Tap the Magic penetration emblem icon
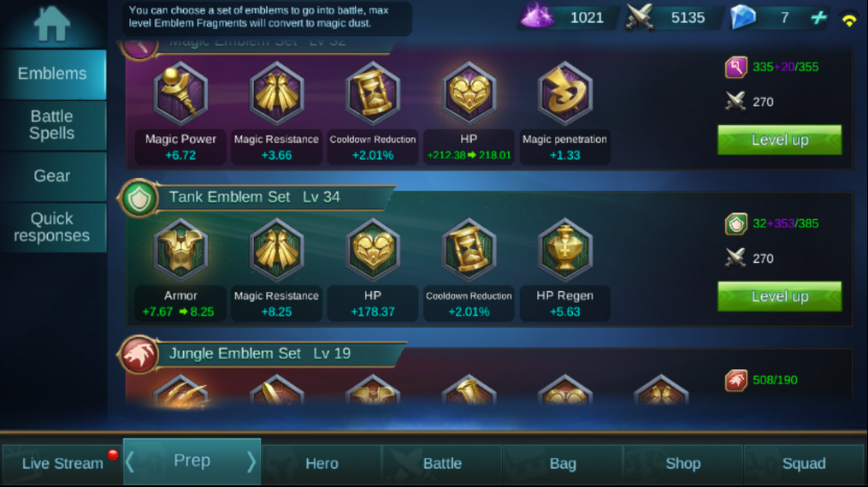This screenshot has height=487, width=868. click(564, 93)
